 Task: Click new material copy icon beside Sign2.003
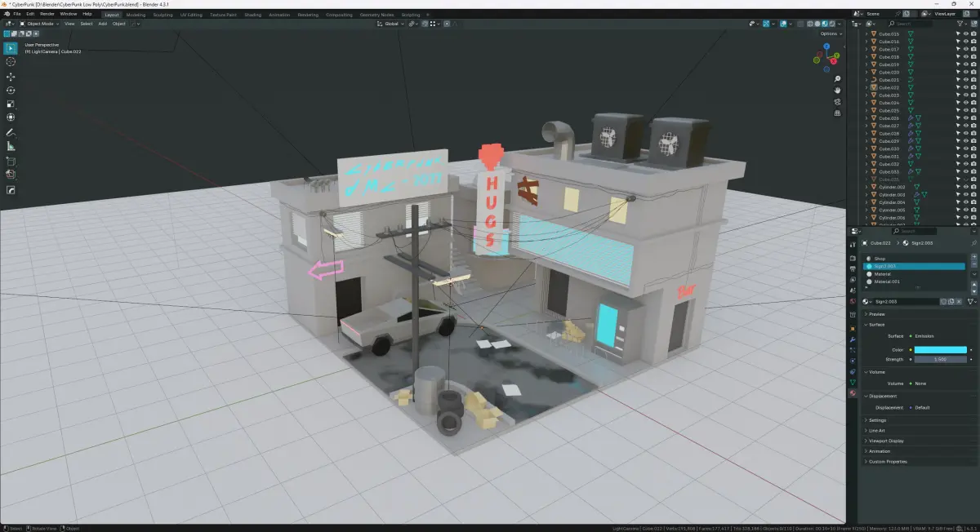951,302
